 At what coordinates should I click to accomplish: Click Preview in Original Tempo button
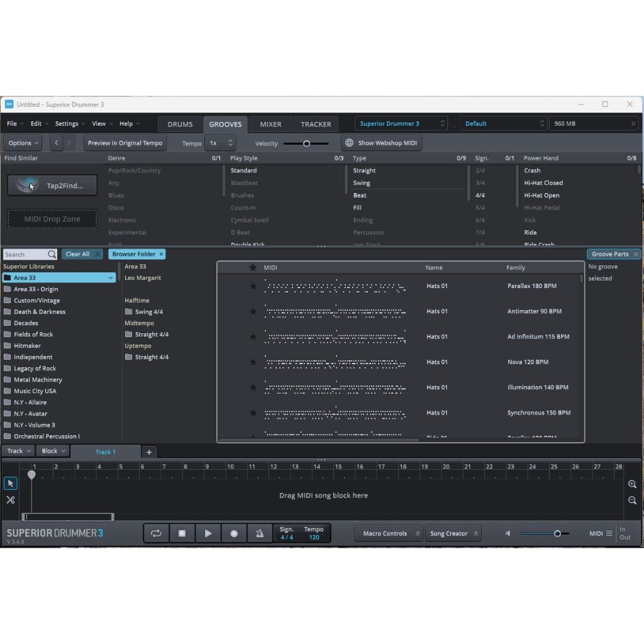coord(125,143)
